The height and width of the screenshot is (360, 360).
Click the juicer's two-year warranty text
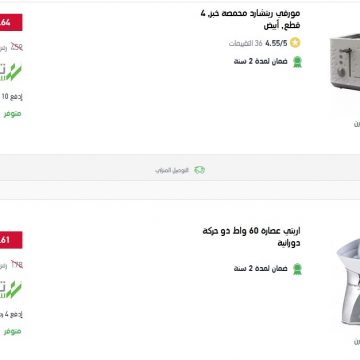tap(261, 269)
